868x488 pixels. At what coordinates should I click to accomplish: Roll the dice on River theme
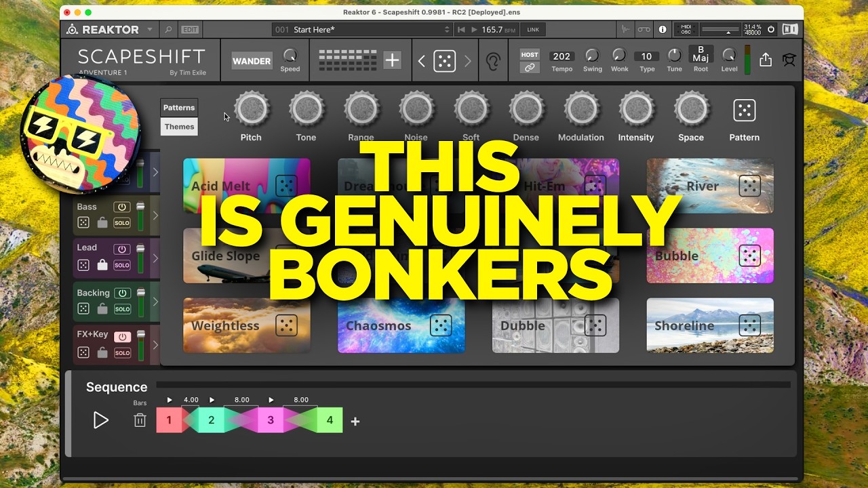pos(749,186)
